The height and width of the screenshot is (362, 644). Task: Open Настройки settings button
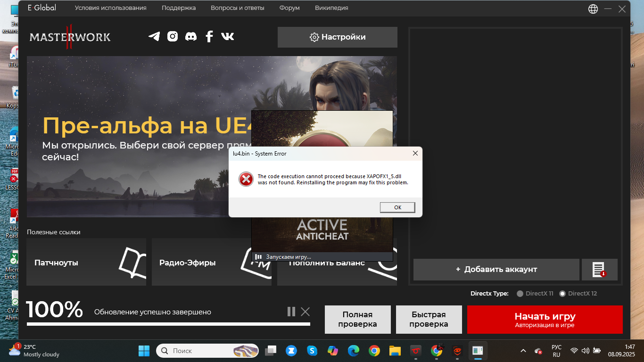338,37
